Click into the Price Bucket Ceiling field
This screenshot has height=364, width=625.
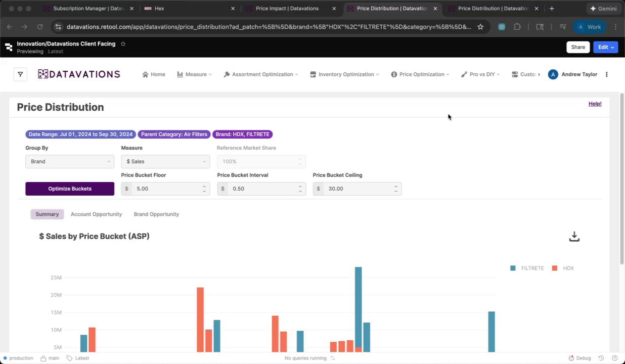(357, 189)
